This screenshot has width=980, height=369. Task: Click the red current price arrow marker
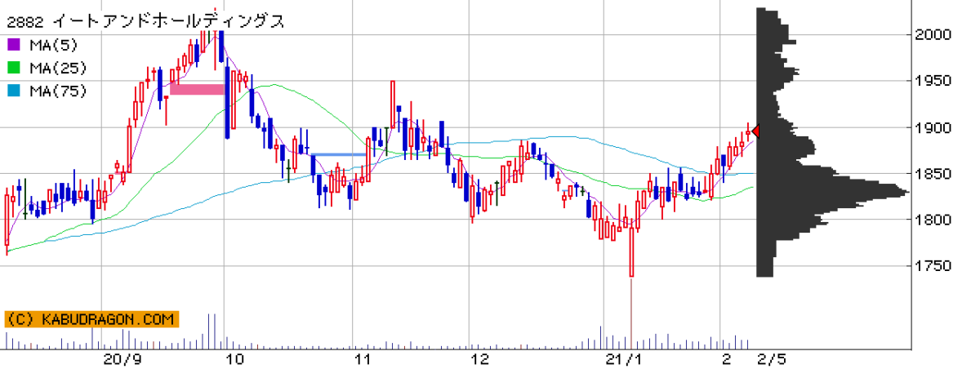(755, 131)
